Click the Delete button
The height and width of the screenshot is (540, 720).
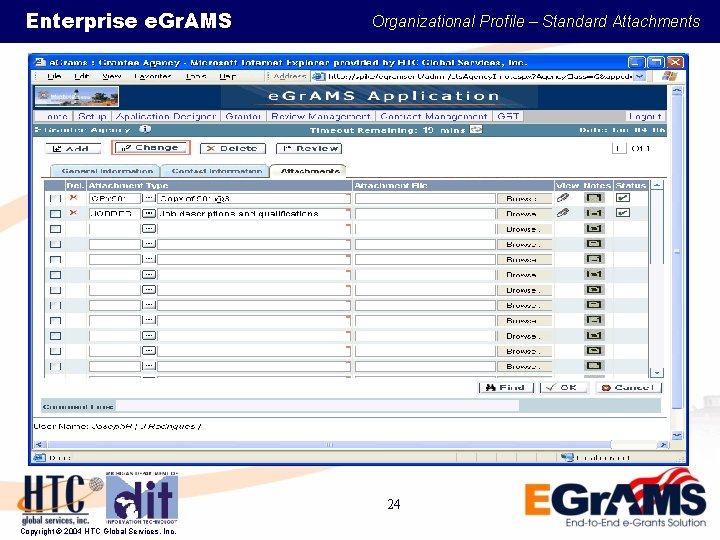(x=233, y=148)
